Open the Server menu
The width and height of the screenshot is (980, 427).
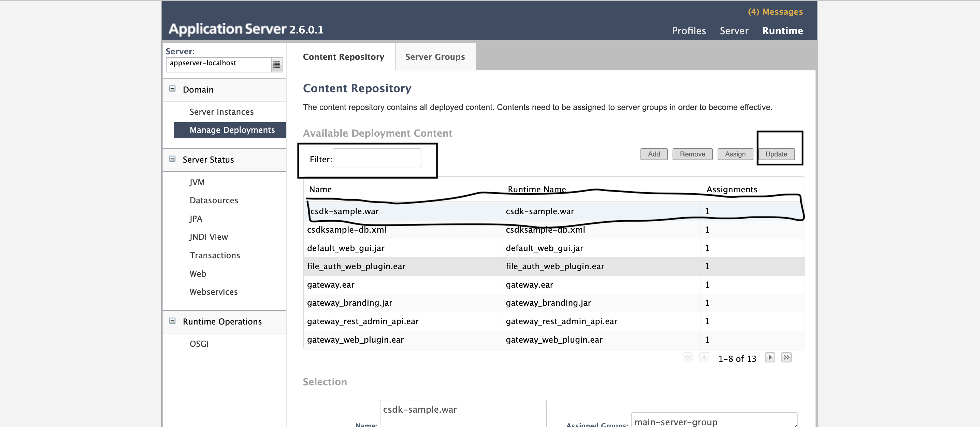(734, 31)
